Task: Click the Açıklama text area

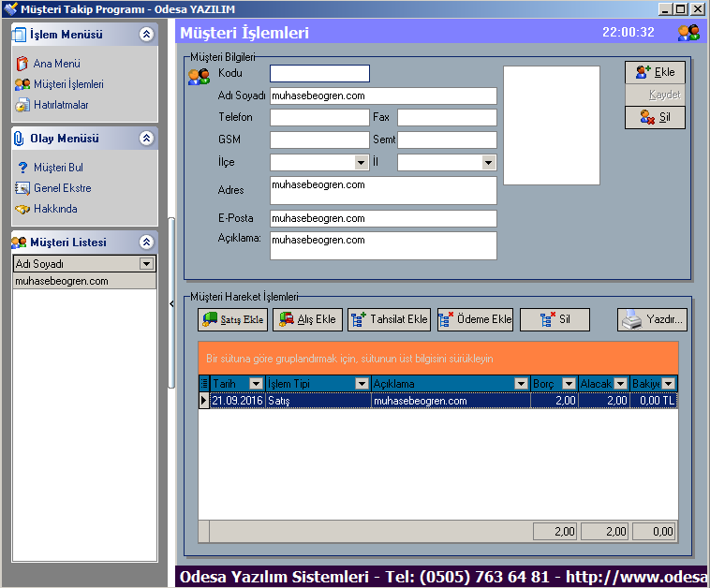Action: pos(383,246)
